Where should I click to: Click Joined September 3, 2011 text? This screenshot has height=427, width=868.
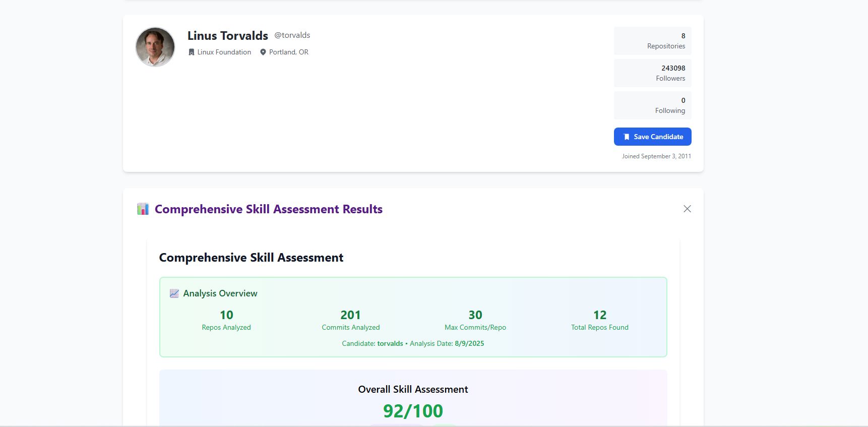[656, 156]
